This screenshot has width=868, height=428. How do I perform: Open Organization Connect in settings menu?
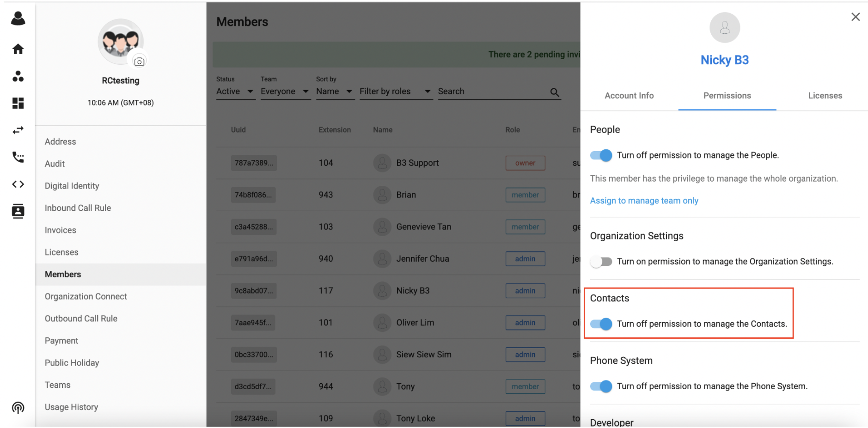[x=86, y=296]
